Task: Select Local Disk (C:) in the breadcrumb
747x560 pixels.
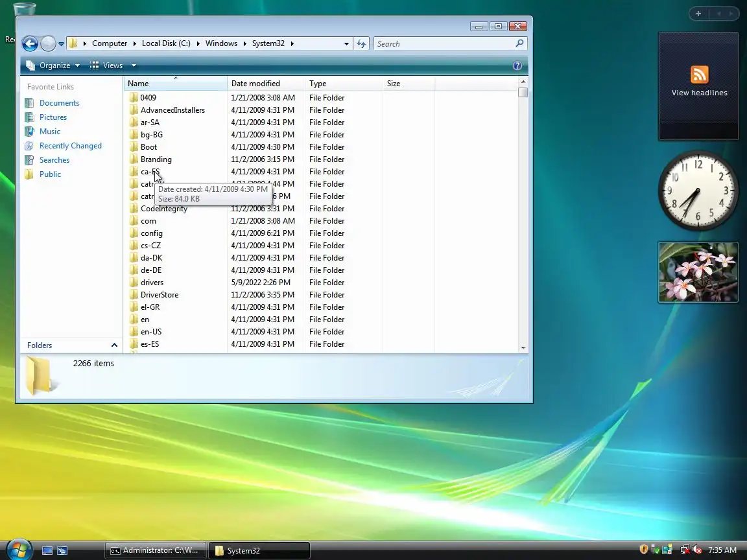Action: pos(166,43)
